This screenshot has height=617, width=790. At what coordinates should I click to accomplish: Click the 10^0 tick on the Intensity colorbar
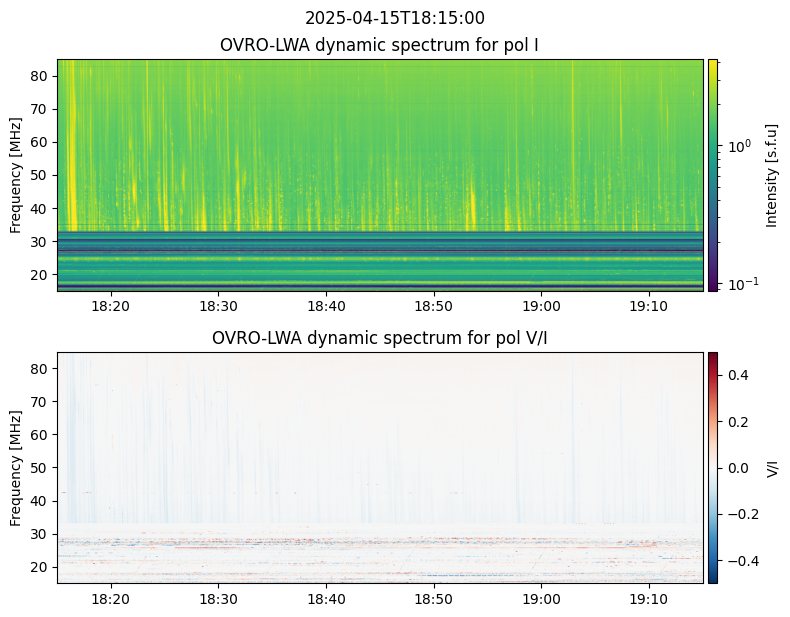click(x=738, y=147)
